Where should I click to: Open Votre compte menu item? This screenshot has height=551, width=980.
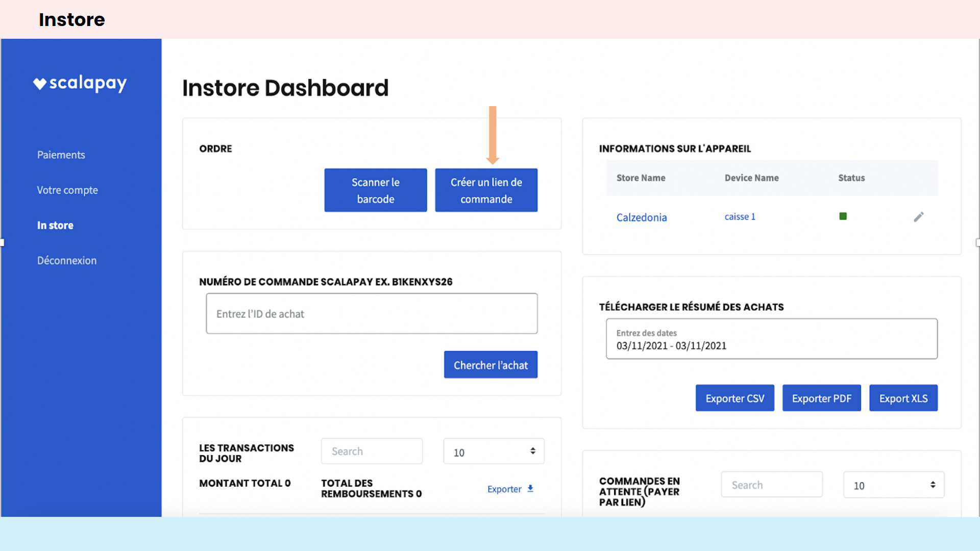[x=67, y=190]
